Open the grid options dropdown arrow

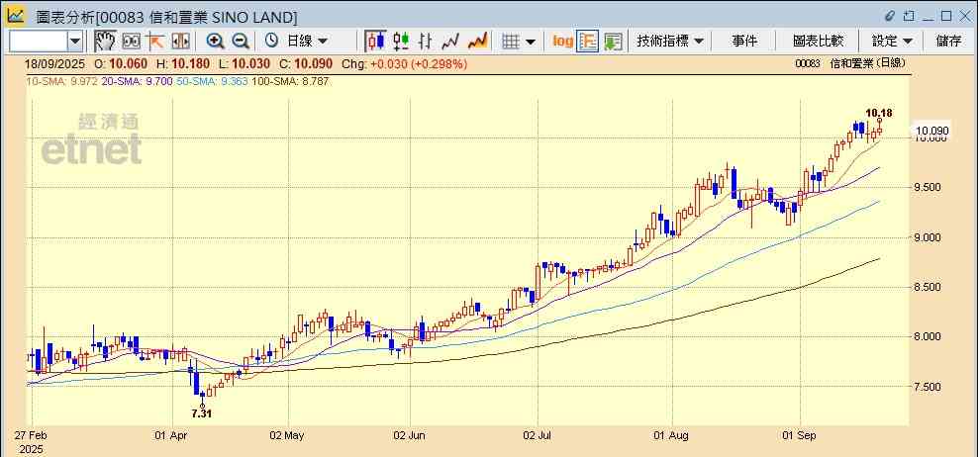tap(531, 42)
